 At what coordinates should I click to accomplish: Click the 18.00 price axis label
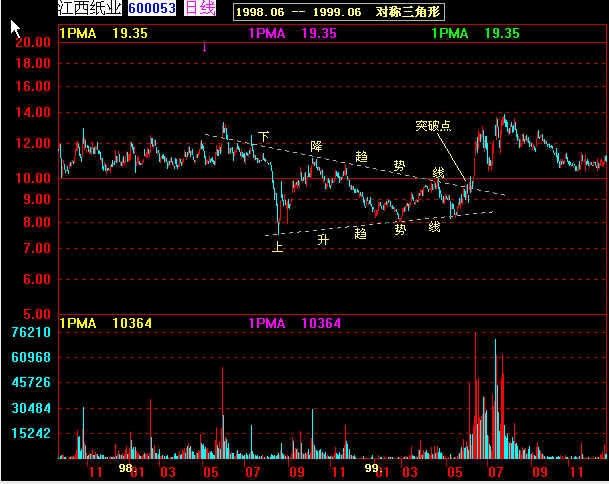(x=33, y=63)
